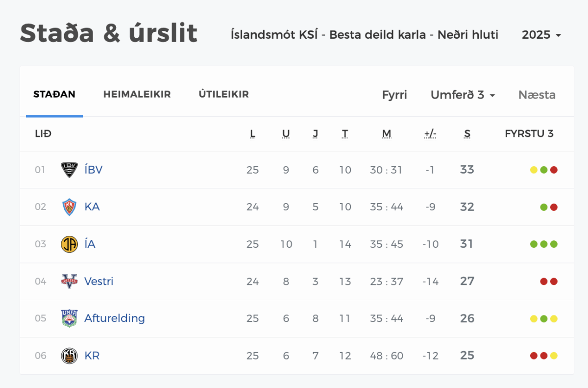The width and height of the screenshot is (588, 388).
Task: Open the 2025 season dropdown
Action: point(541,35)
